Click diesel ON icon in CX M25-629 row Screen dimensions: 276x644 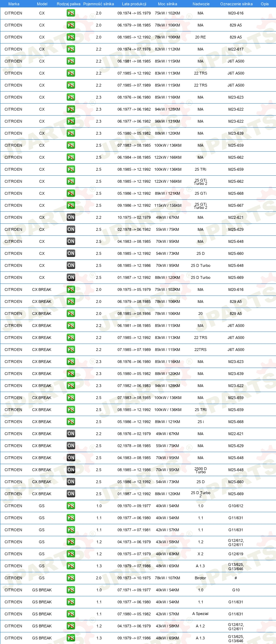tap(71, 229)
